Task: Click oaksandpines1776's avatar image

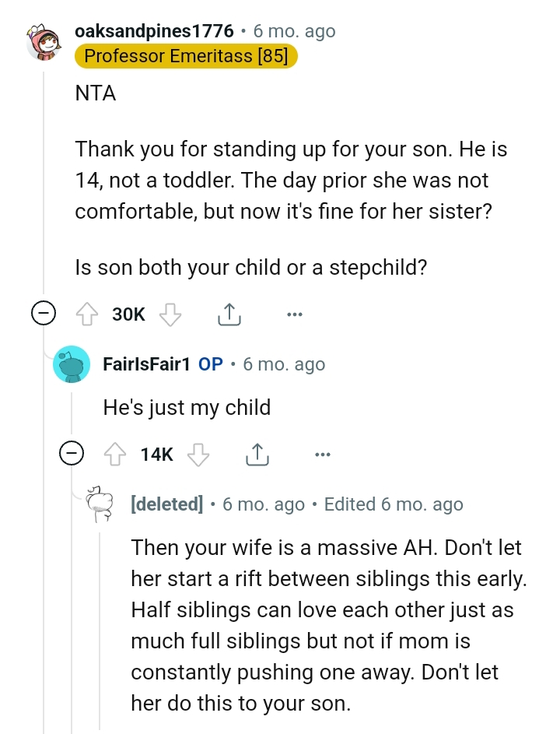Action: (44, 42)
